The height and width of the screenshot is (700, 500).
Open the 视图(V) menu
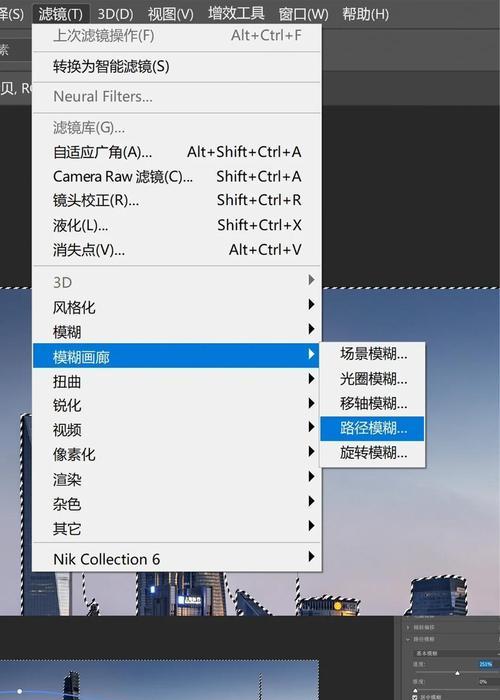[171, 14]
